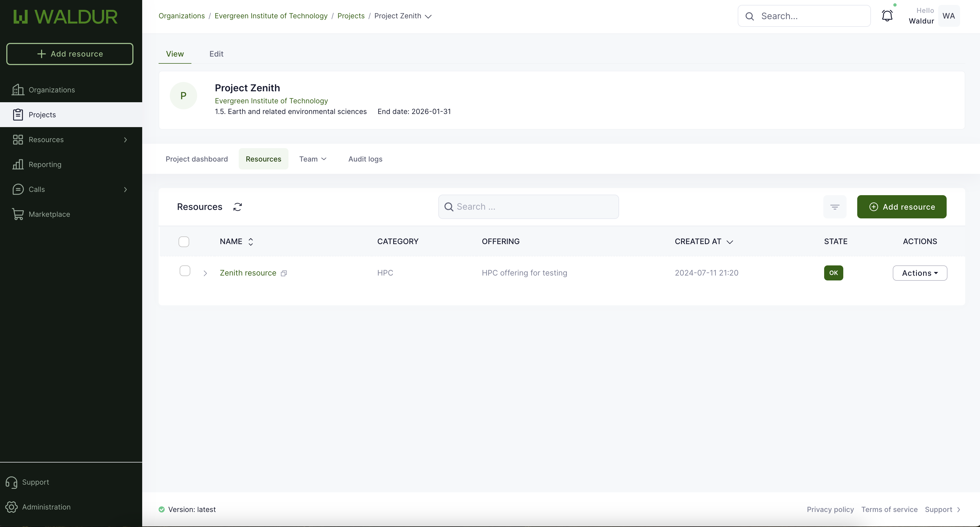Click the WA user avatar

click(x=949, y=16)
